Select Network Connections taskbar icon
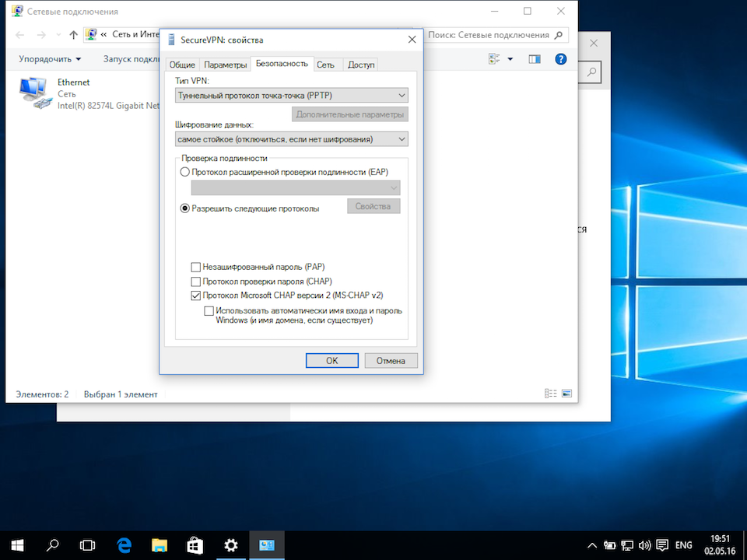Image resolution: width=747 pixels, height=560 pixels. tap(267, 545)
